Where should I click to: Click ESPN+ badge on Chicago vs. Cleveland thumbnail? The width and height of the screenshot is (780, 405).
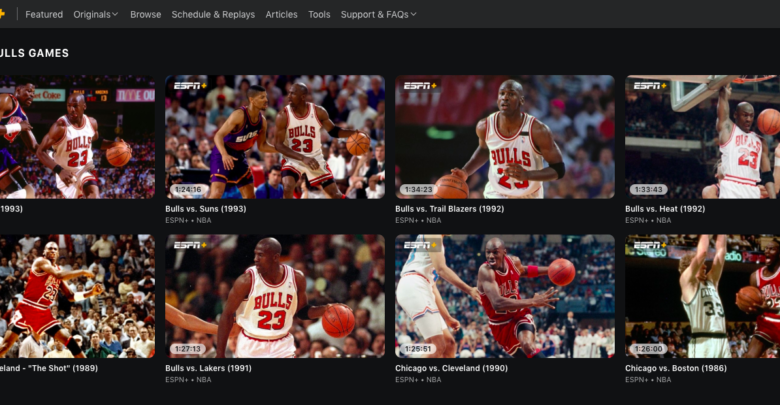[420, 245]
